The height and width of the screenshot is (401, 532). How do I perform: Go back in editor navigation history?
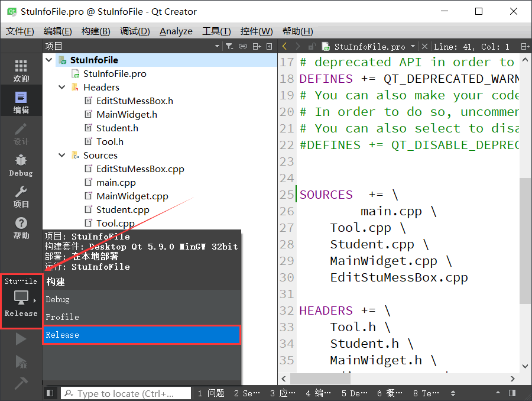point(285,46)
